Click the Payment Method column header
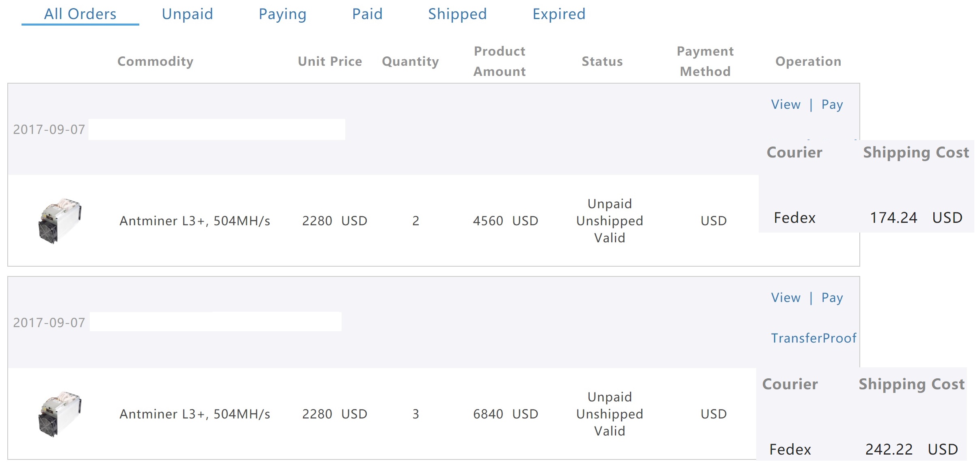The width and height of the screenshot is (980, 470). click(705, 61)
